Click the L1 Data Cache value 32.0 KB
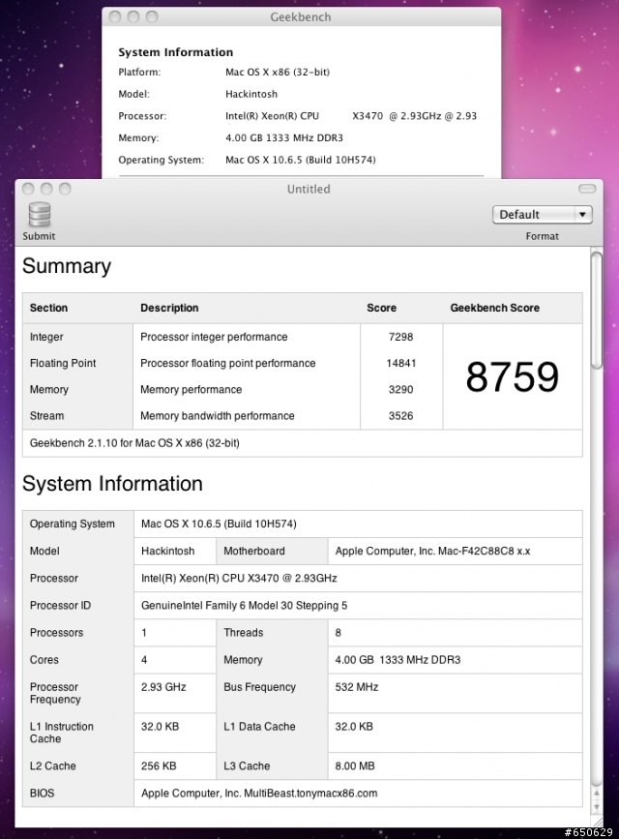The height and width of the screenshot is (840, 619). point(354,727)
